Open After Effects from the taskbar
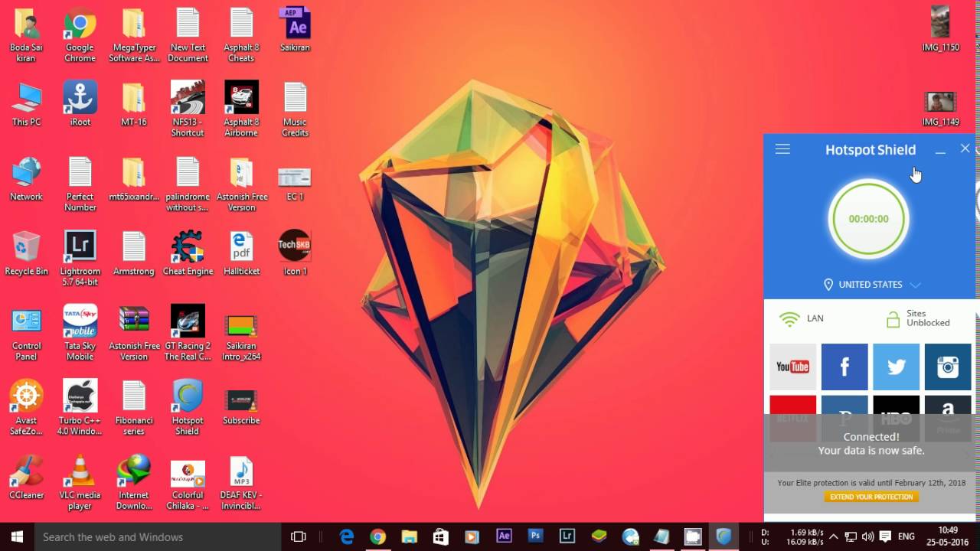Image resolution: width=980 pixels, height=551 pixels. pos(504,537)
